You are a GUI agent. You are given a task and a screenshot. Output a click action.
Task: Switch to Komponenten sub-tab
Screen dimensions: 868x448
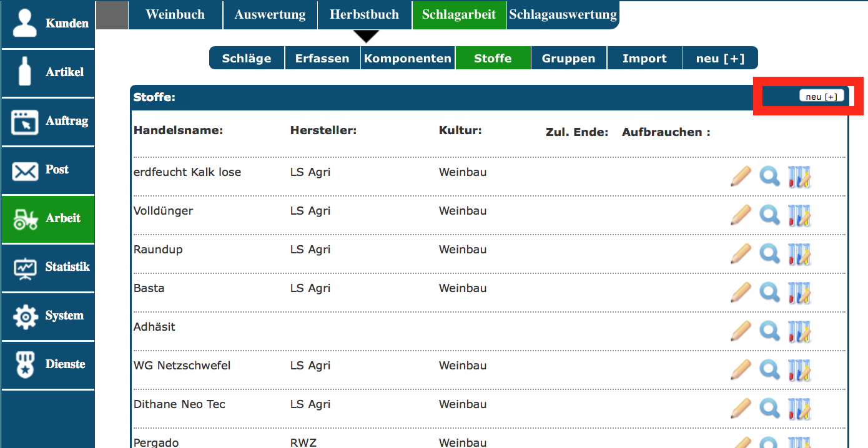tap(408, 59)
